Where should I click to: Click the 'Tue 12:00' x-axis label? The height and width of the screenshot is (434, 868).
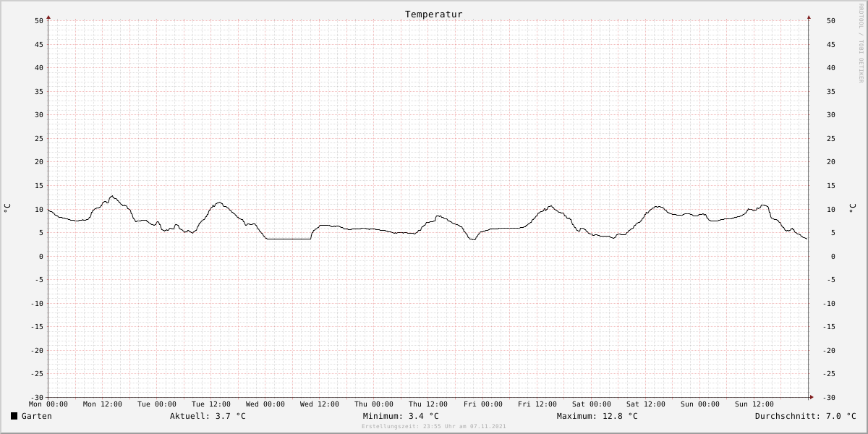[x=211, y=404]
